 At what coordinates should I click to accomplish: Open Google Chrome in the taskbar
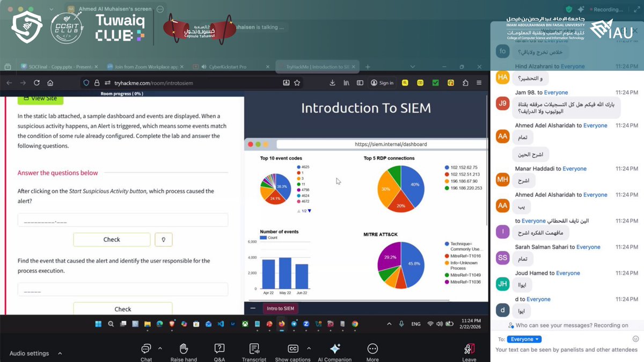[x=355, y=324]
